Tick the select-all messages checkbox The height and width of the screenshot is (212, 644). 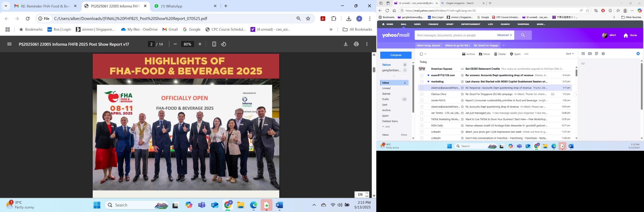click(421, 54)
